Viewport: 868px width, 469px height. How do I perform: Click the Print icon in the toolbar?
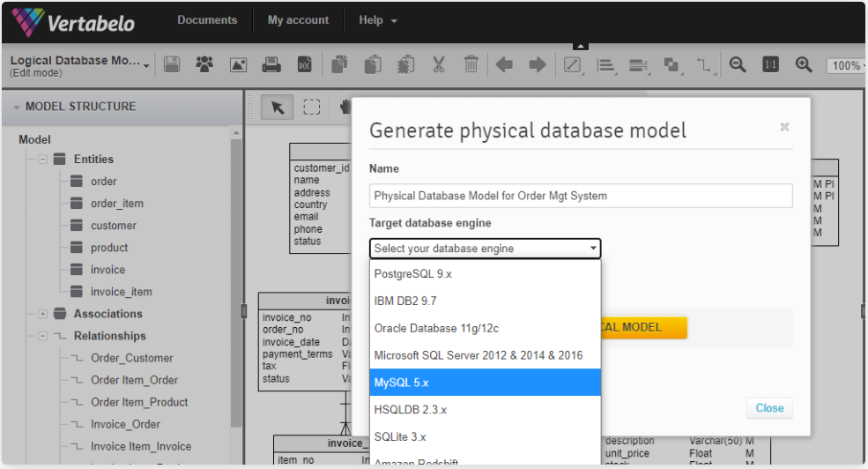[x=271, y=64]
